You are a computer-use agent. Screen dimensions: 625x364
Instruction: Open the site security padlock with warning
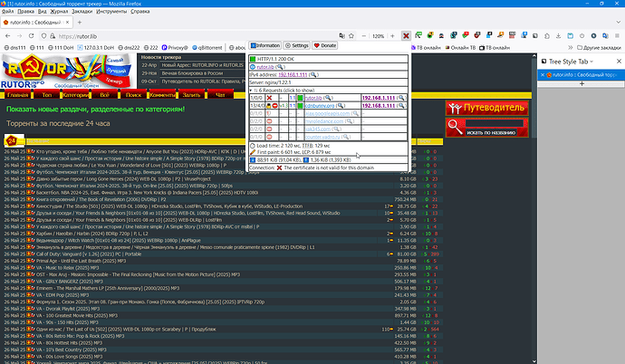pyautogui.click(x=53, y=36)
